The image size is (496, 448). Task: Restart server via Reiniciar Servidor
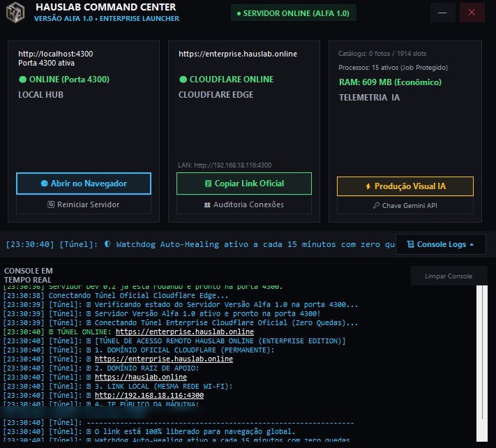84,204
